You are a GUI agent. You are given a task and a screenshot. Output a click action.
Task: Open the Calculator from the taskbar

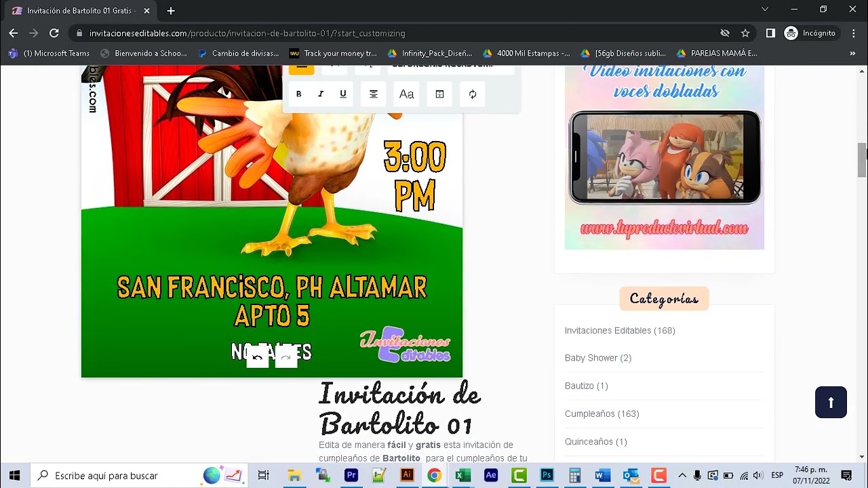point(574,475)
